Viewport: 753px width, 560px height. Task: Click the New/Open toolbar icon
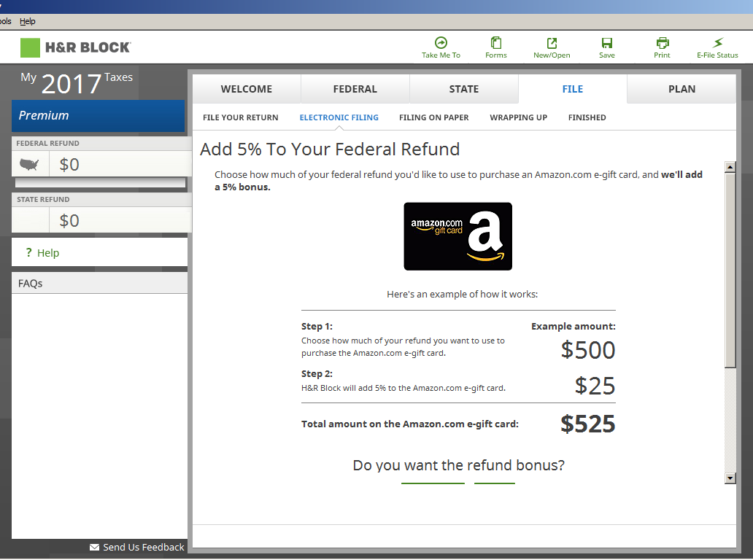[x=552, y=47]
